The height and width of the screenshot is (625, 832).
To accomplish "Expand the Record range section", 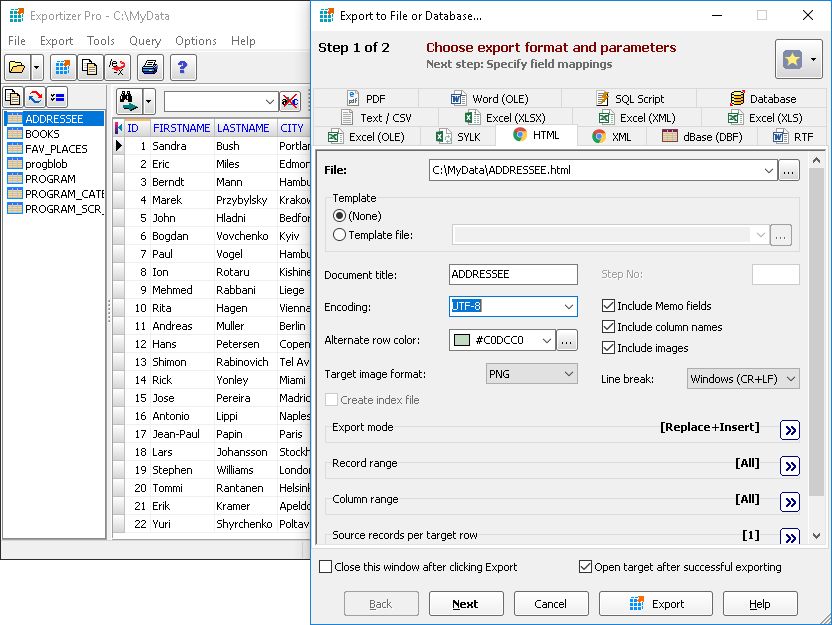I will pyautogui.click(x=790, y=465).
